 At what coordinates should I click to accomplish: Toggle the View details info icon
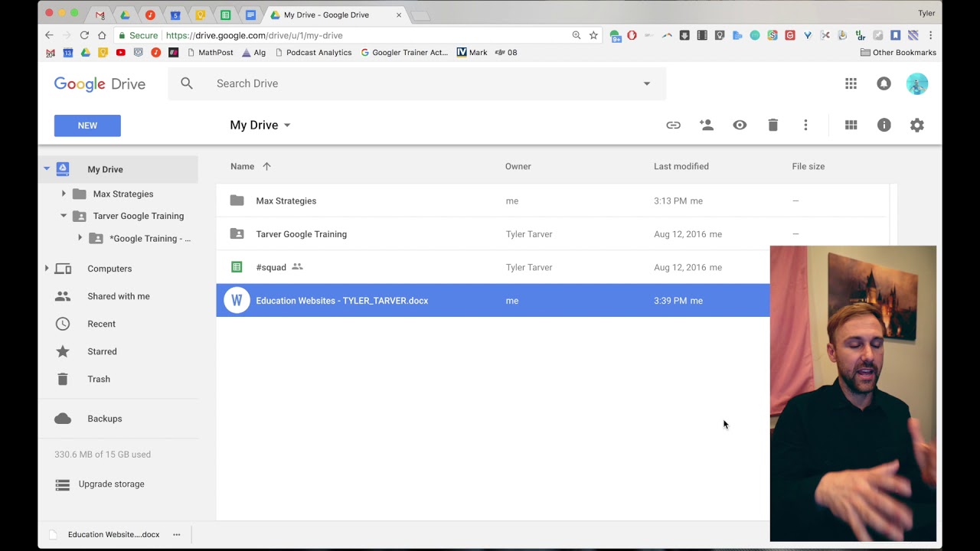(884, 125)
